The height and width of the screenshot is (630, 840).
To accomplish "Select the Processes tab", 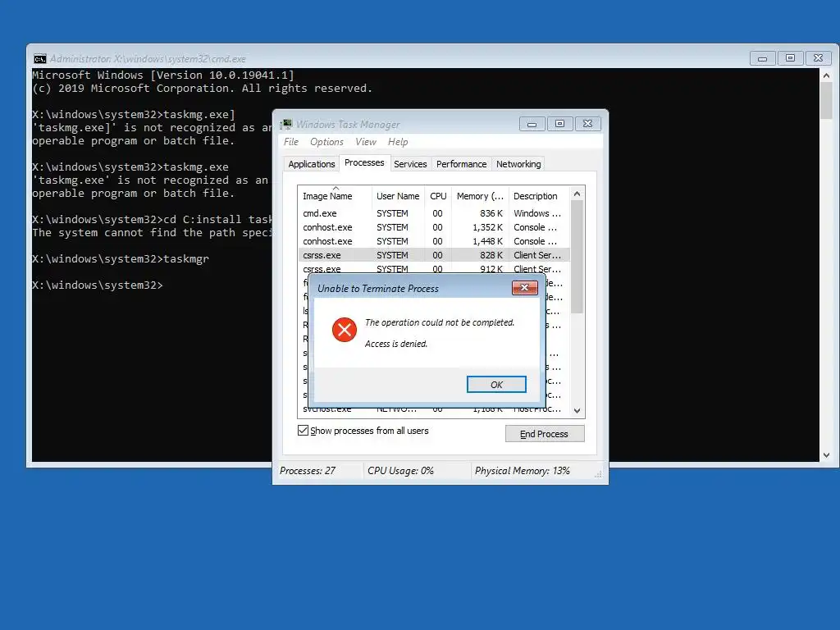I will click(364, 162).
